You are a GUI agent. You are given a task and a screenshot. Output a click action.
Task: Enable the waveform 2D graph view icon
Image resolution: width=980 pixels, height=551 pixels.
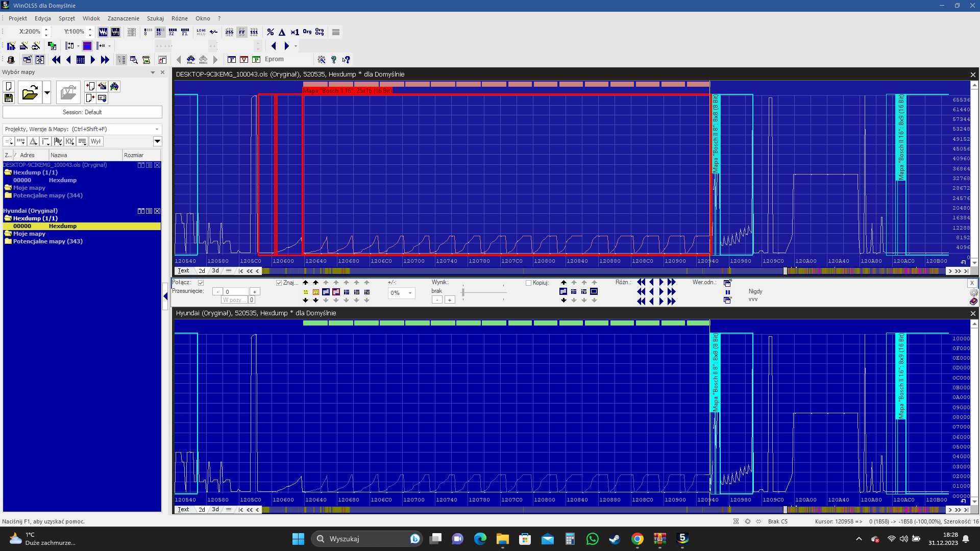click(x=103, y=32)
